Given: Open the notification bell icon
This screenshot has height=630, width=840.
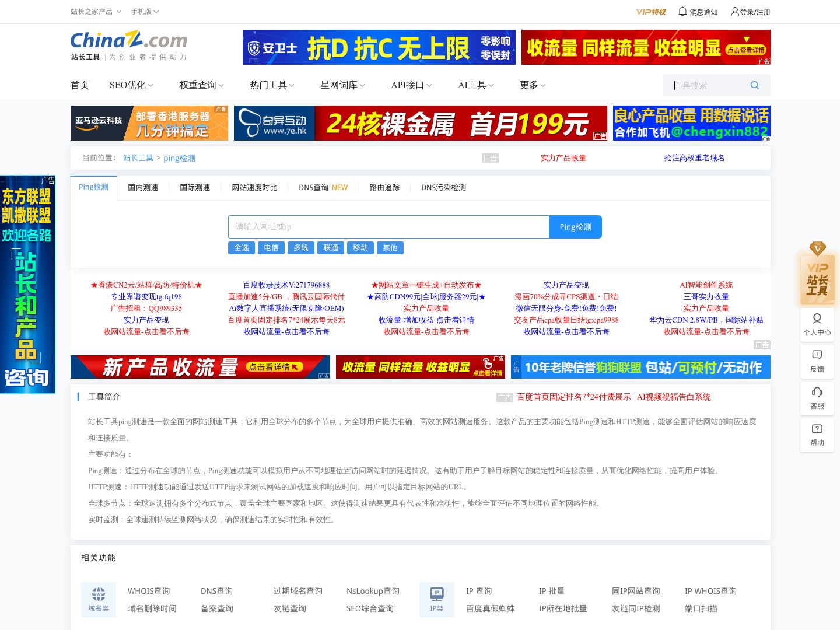Looking at the screenshot, I should (682, 11).
